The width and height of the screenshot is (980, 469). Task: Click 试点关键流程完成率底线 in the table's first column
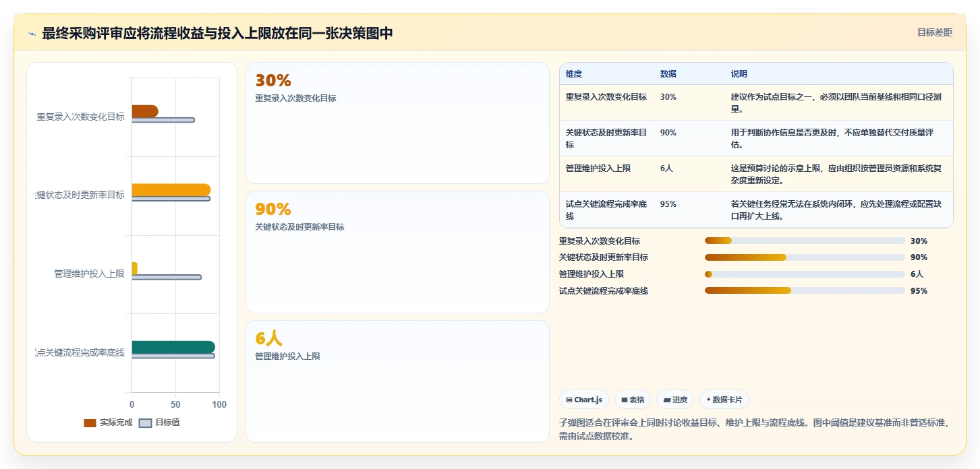606,210
